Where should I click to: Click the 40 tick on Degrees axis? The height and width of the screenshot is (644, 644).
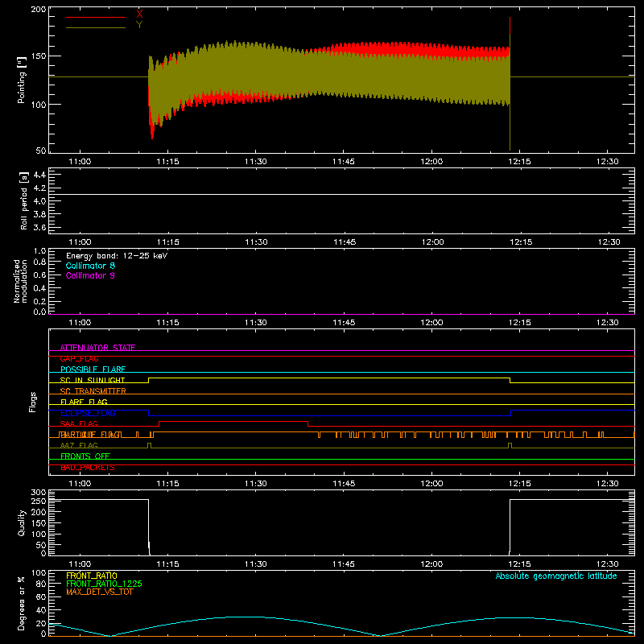coord(41,610)
